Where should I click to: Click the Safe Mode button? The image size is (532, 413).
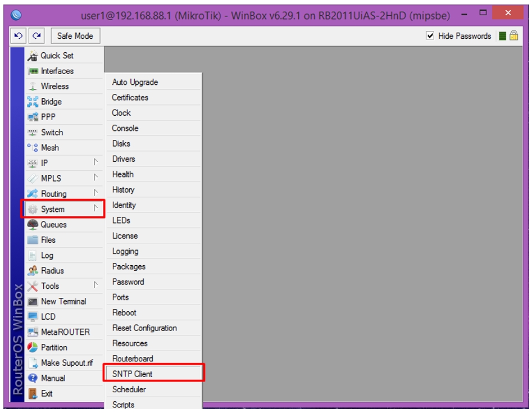[x=75, y=35]
